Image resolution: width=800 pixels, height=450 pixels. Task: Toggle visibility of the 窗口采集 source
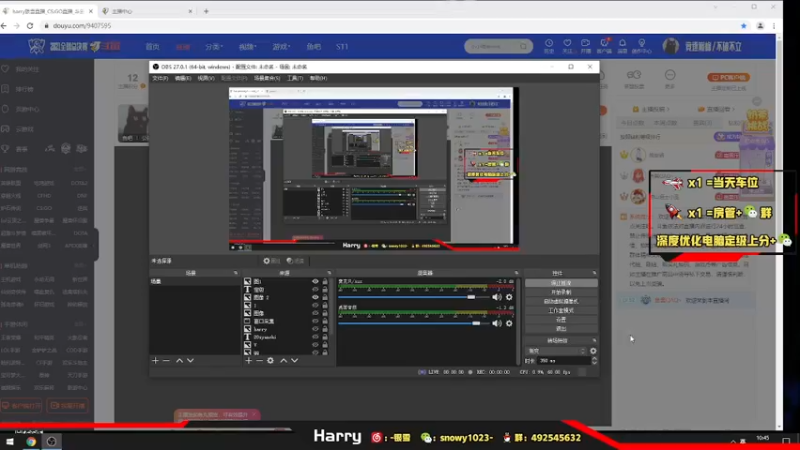[x=315, y=321]
